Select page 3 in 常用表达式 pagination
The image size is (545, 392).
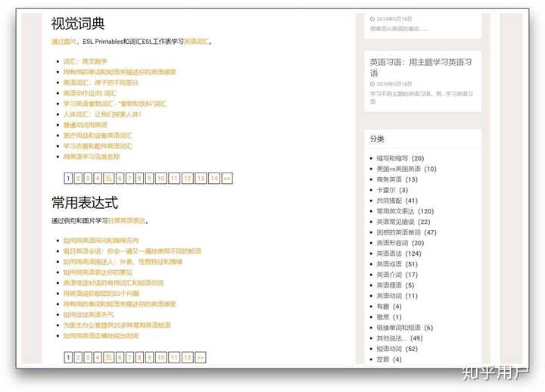88,358
